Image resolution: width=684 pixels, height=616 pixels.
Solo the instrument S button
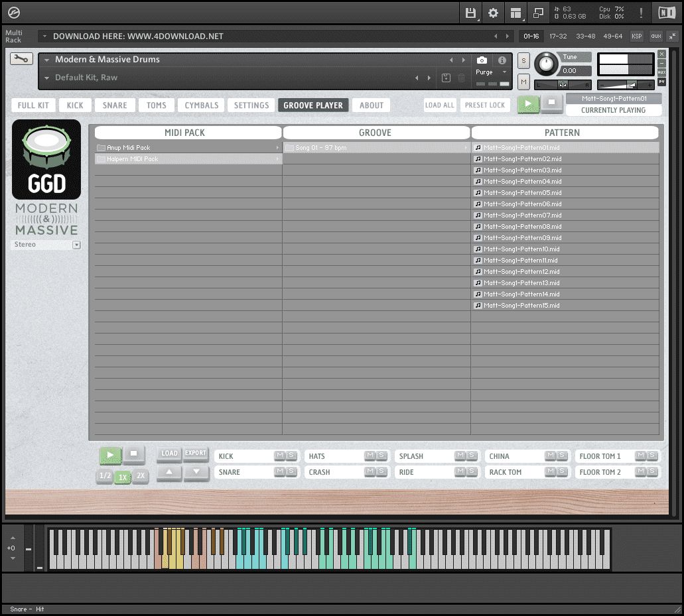pyautogui.click(x=523, y=60)
